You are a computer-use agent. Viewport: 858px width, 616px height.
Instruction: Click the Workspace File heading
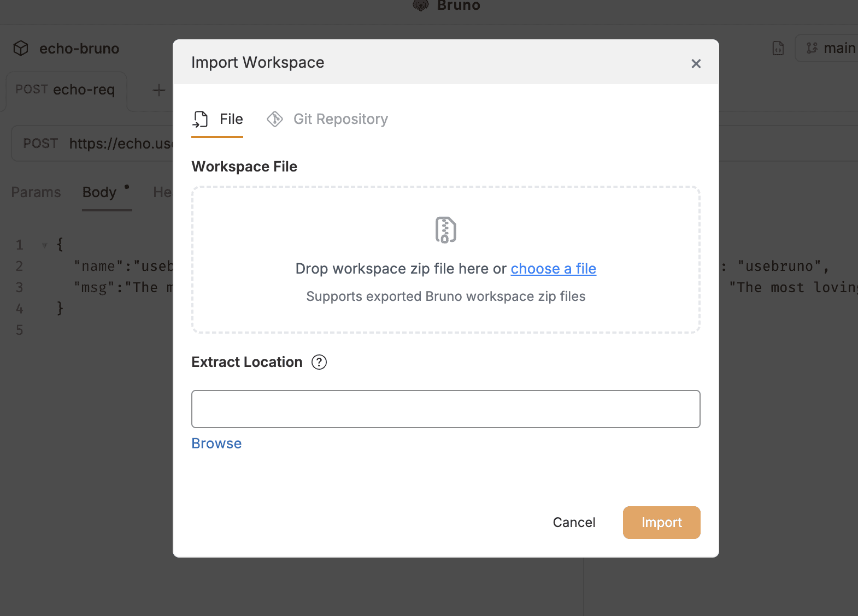click(244, 167)
